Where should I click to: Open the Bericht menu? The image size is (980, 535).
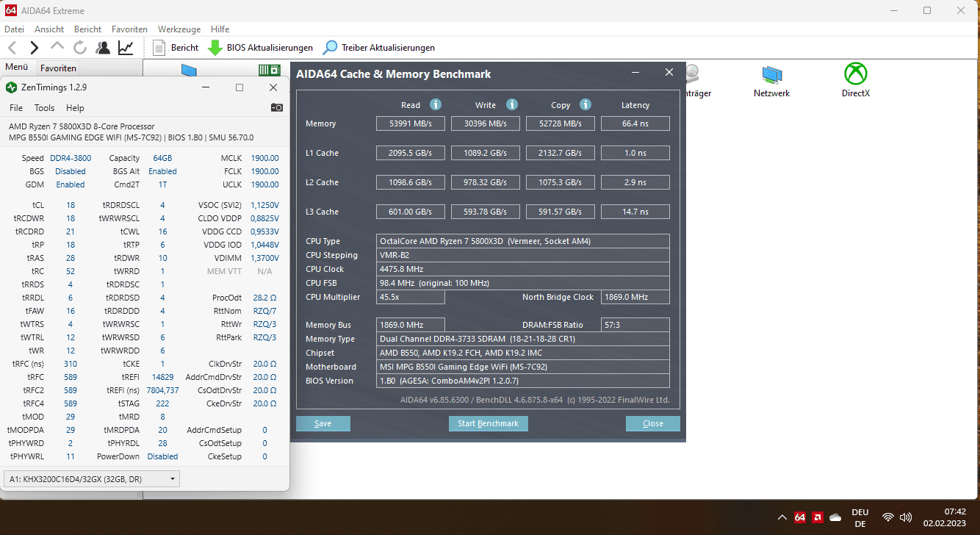pos(88,29)
